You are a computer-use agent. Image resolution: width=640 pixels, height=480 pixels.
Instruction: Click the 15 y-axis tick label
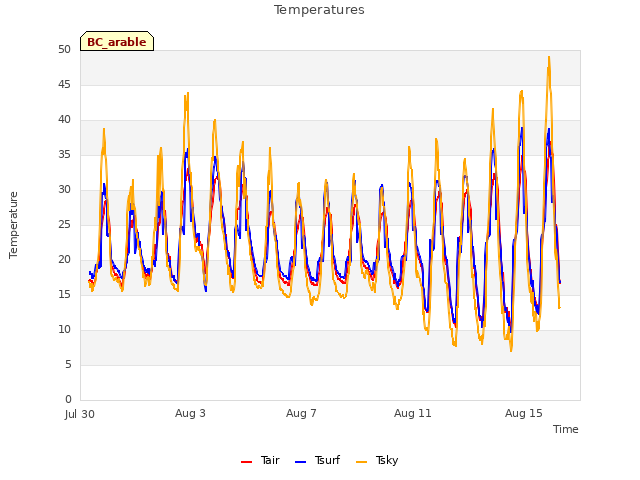pyautogui.click(x=64, y=294)
